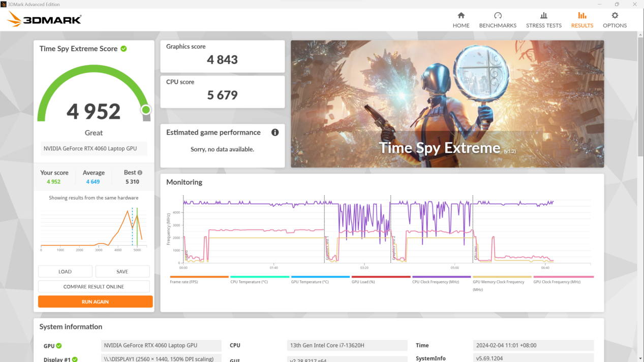Click the LOAD button
Screen dimensions: 644x362
(x=65, y=272)
